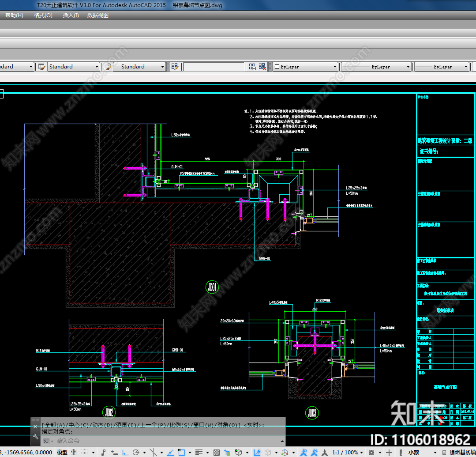Click the multileader style brush icon
This screenshot has width=476, height=457.
point(108,67)
